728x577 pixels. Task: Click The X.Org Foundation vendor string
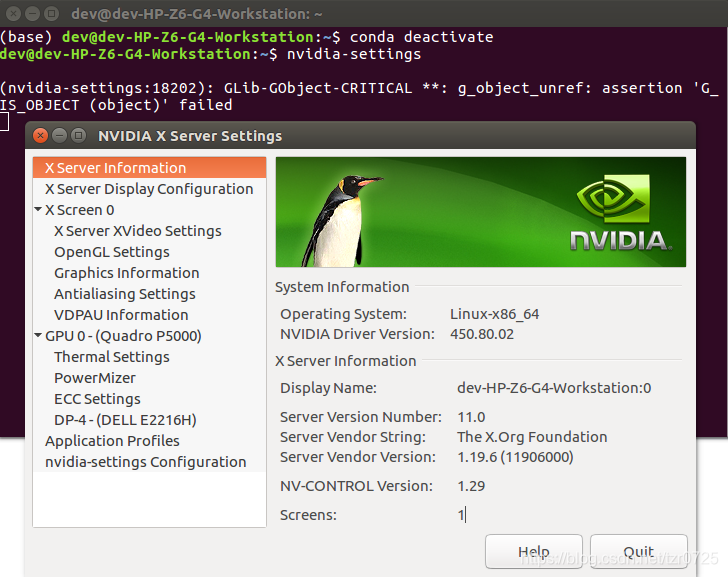[532, 437]
